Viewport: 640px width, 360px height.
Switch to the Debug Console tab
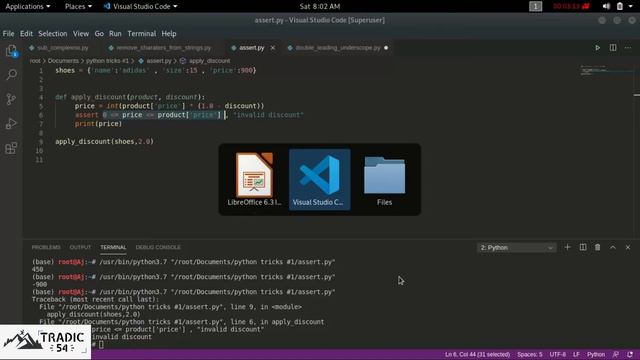point(158,247)
